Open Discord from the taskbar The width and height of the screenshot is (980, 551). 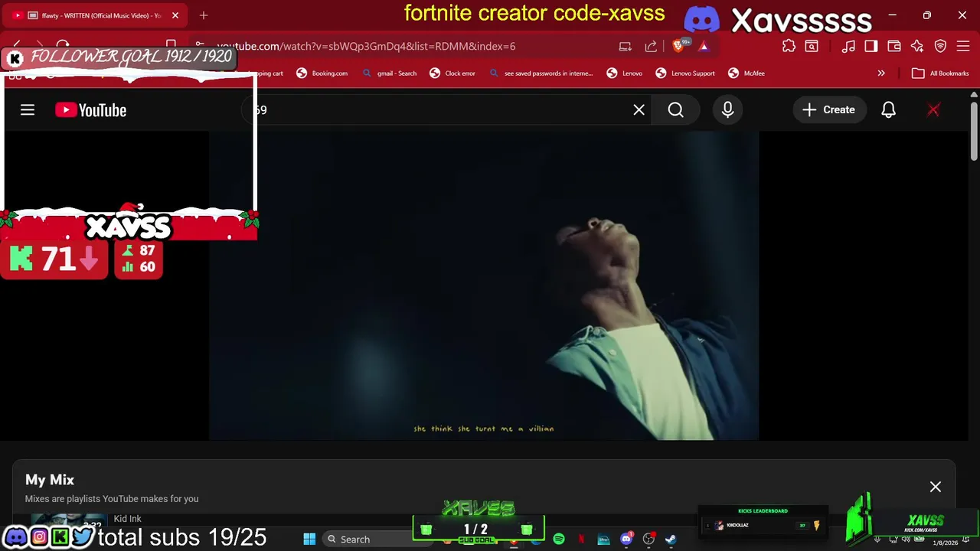point(626,540)
